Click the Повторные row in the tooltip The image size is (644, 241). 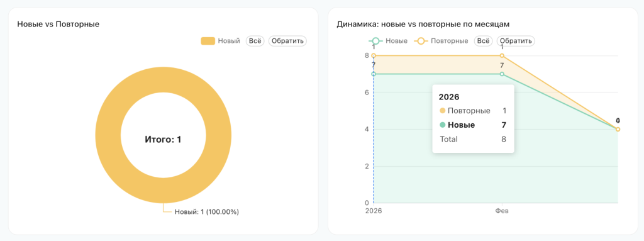click(x=473, y=111)
